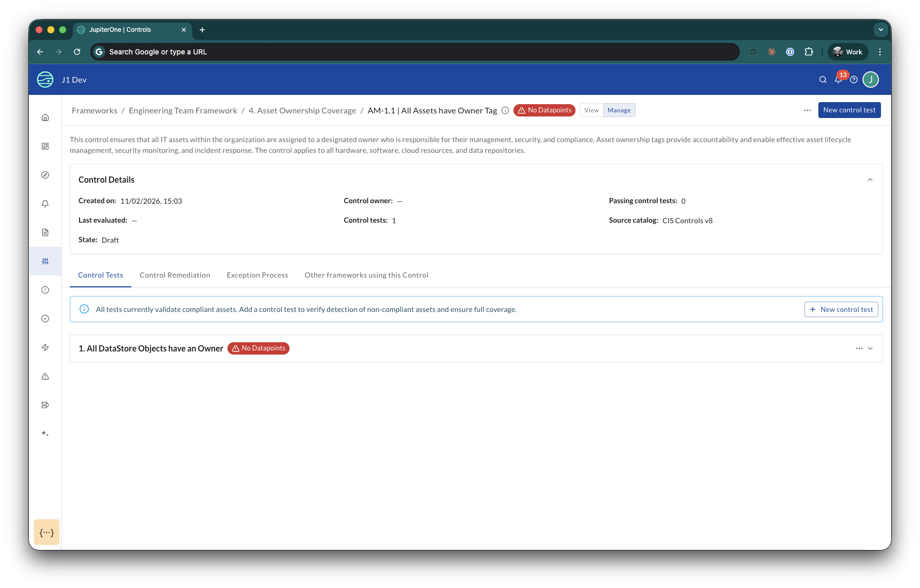Switch to View mode
The width and height of the screenshot is (920, 588).
pos(591,110)
